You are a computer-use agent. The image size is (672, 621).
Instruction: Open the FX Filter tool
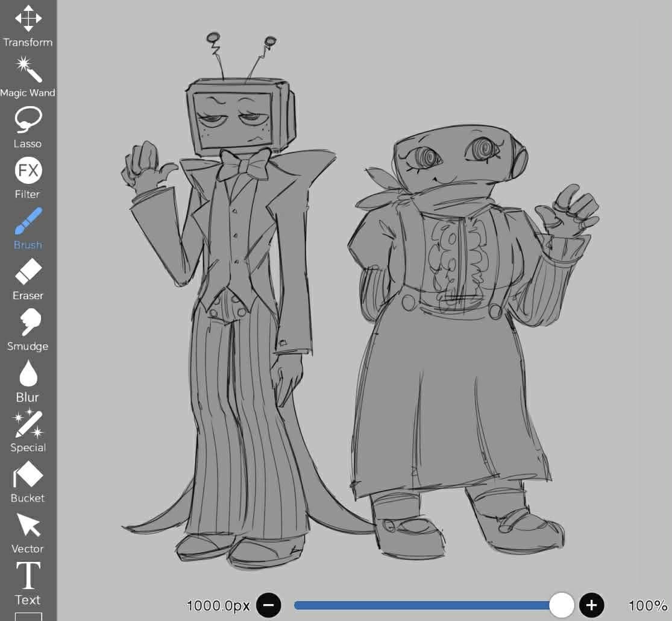pyautogui.click(x=28, y=178)
